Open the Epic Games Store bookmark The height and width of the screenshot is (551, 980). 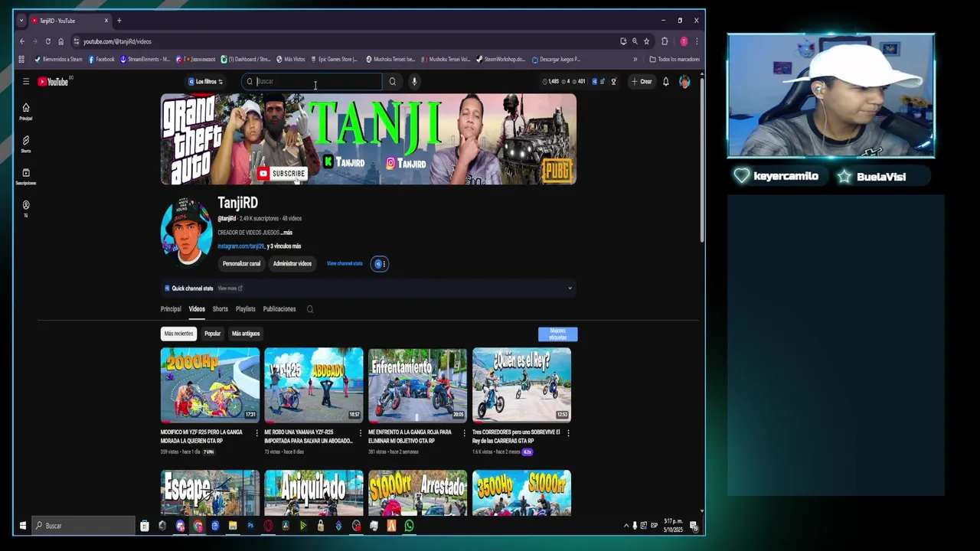coord(333,59)
